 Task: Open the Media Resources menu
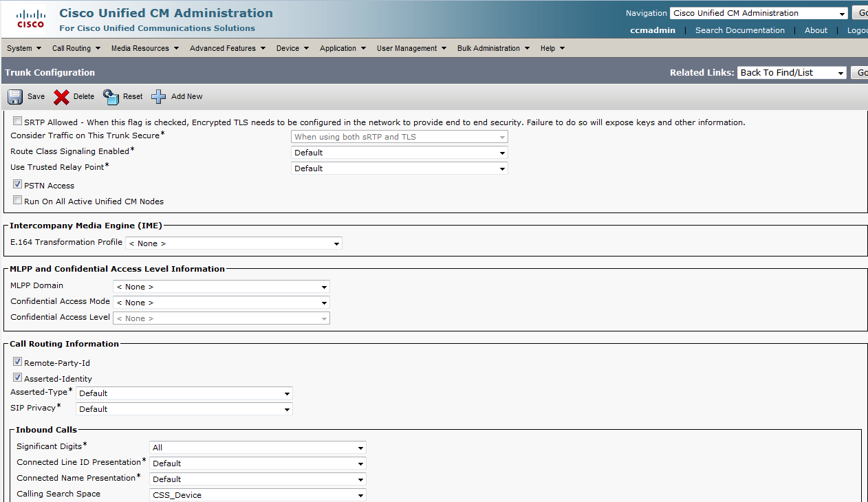point(144,48)
